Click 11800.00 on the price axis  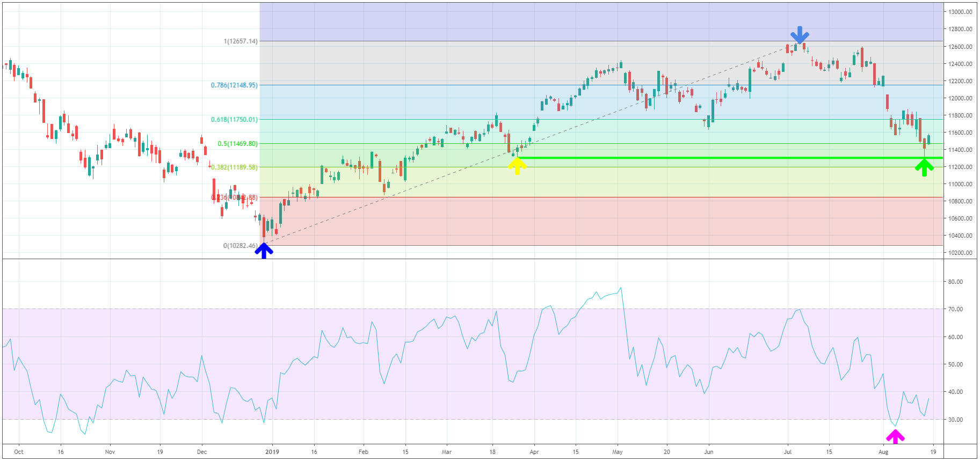coord(960,115)
